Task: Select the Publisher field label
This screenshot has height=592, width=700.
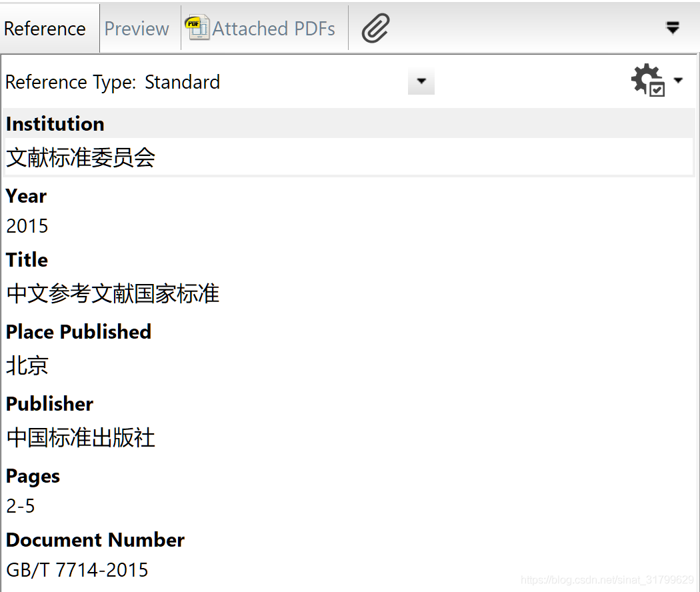Action: [x=49, y=403]
